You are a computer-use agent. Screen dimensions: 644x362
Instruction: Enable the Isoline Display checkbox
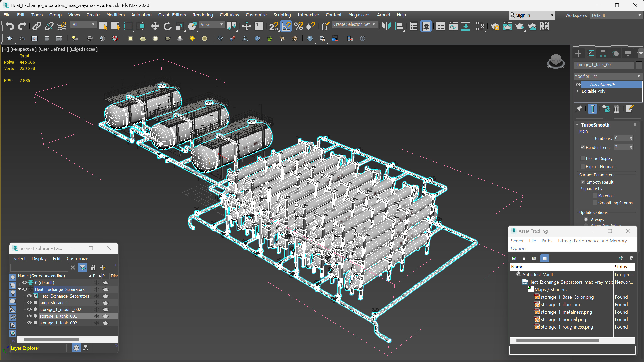[x=582, y=158]
